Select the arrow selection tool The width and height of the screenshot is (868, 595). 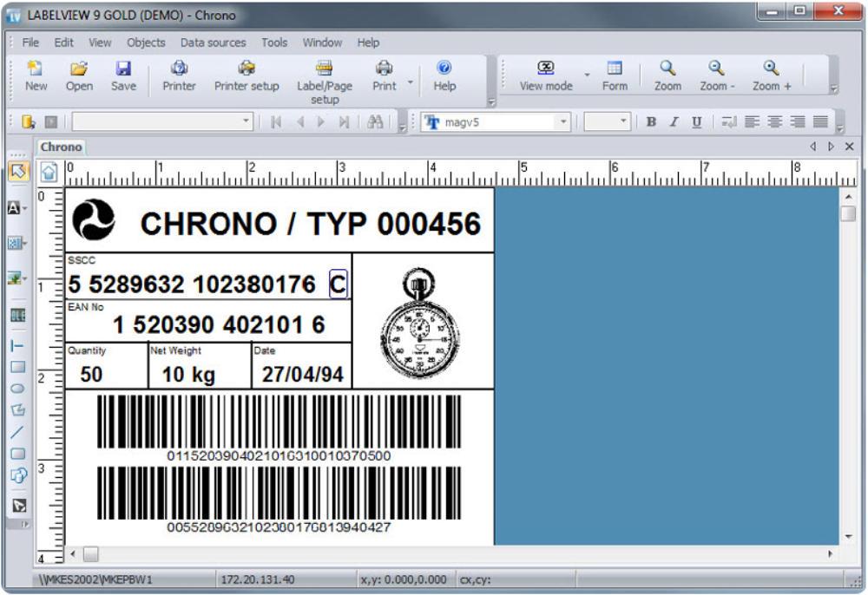click(x=18, y=171)
